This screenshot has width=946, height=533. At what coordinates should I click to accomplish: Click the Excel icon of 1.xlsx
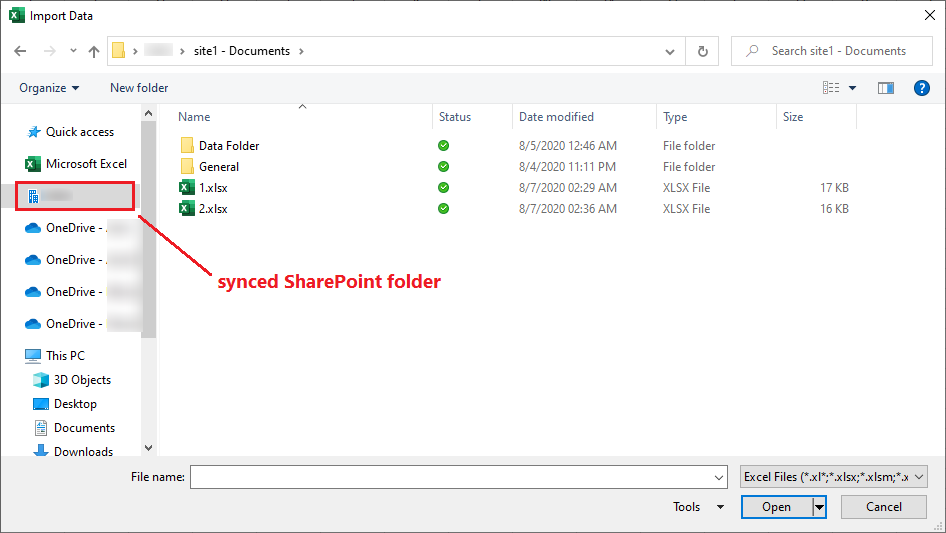tap(187, 188)
